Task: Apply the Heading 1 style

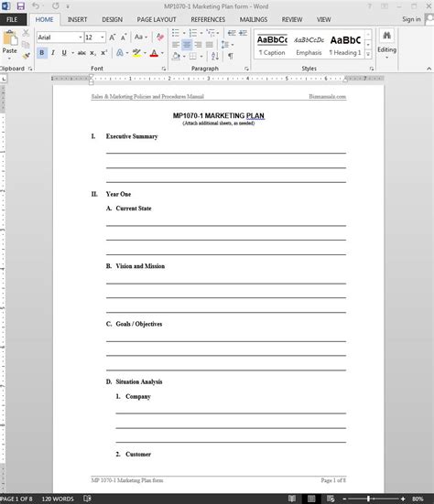Action: click(345, 45)
